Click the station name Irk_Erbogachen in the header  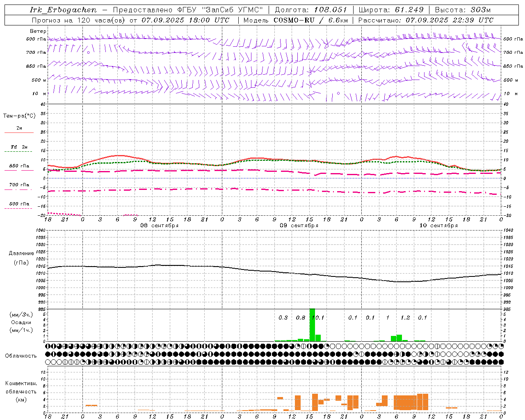(x=64, y=10)
